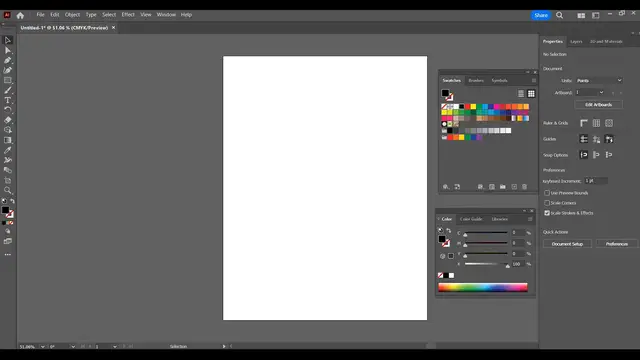This screenshot has width=640, height=360.
Task: Toggle lock guides icon
Action: [596, 139]
